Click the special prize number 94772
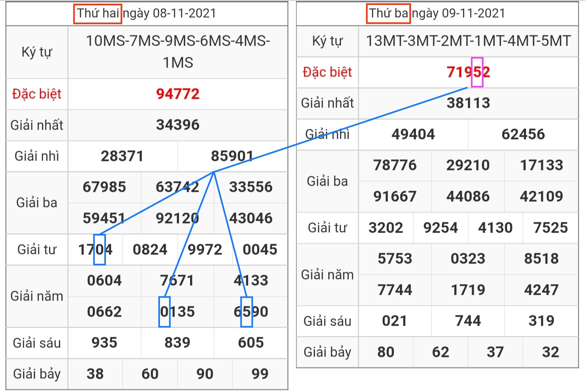This screenshot has width=585, height=392. point(178,94)
